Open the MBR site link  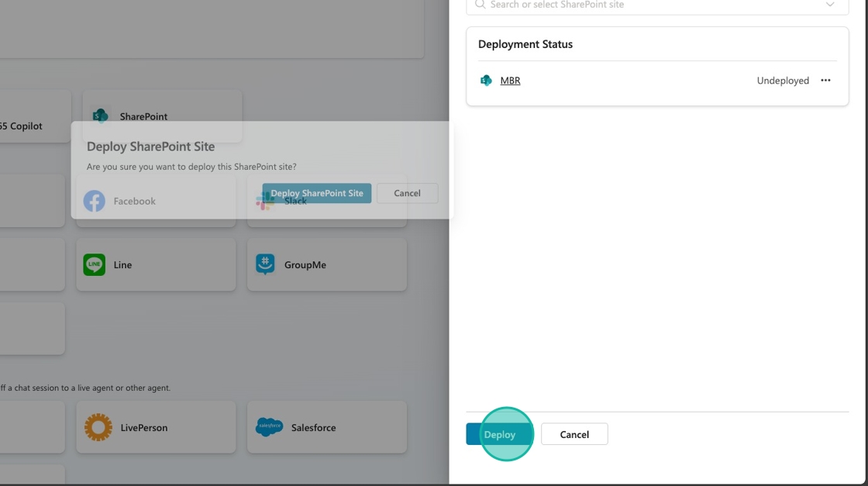[510, 81]
